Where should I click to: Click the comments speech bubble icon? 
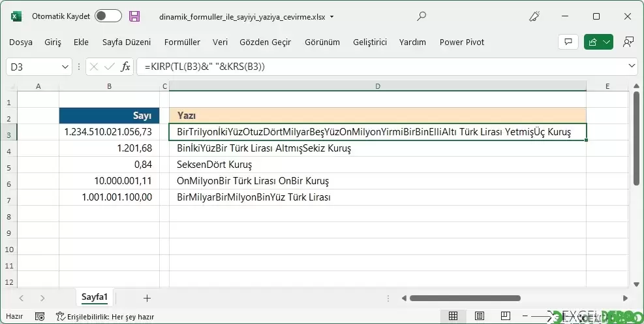click(568, 42)
